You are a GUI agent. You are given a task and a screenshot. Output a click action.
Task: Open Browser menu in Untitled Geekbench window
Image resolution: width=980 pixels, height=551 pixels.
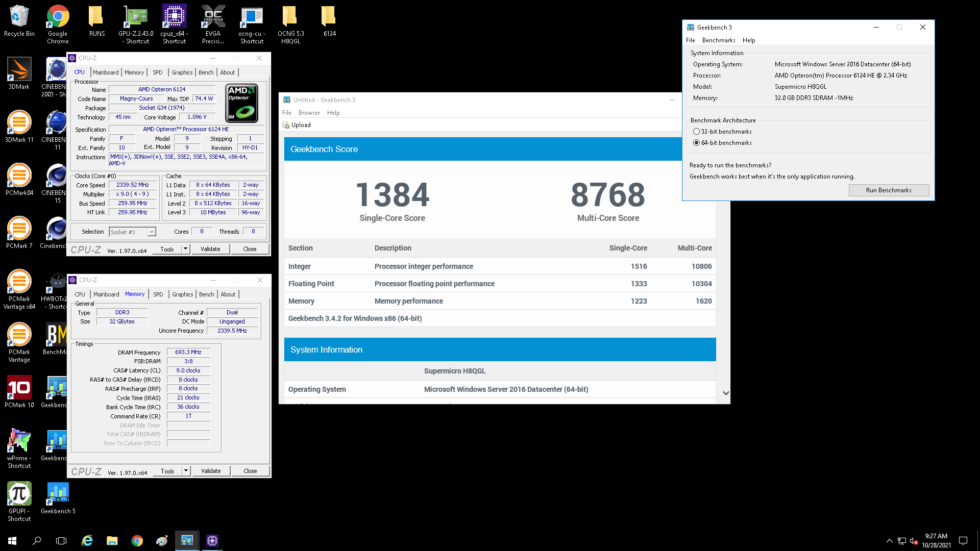309,113
